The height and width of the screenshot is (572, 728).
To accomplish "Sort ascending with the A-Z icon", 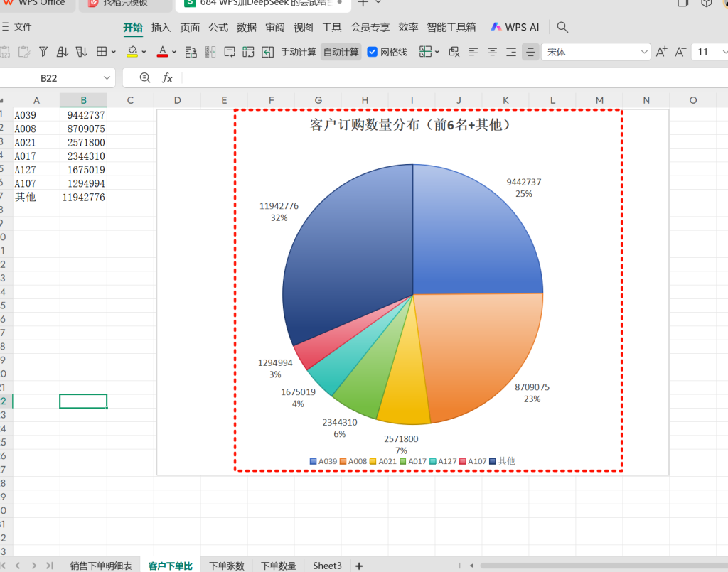I will click(63, 51).
